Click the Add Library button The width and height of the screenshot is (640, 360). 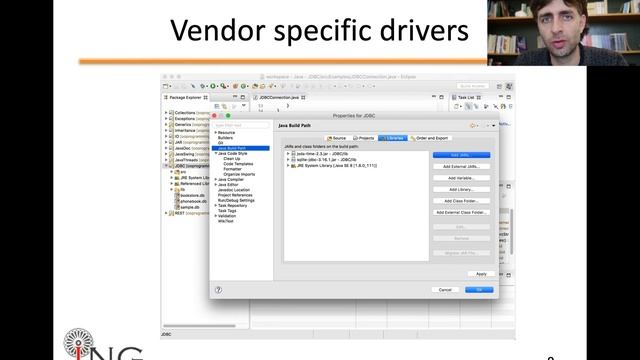coord(461,189)
